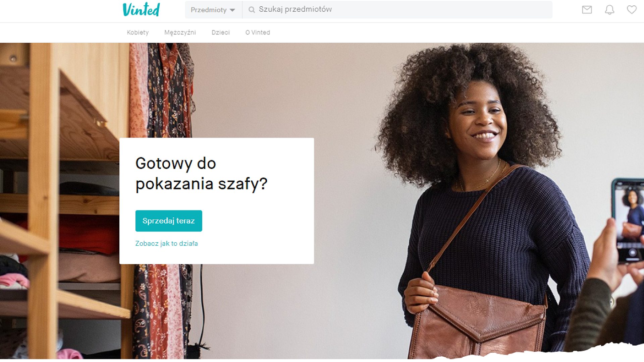The width and height of the screenshot is (644, 362).
Task: Click the Gotowy do pokazania szafy heading
Action: coord(201,174)
